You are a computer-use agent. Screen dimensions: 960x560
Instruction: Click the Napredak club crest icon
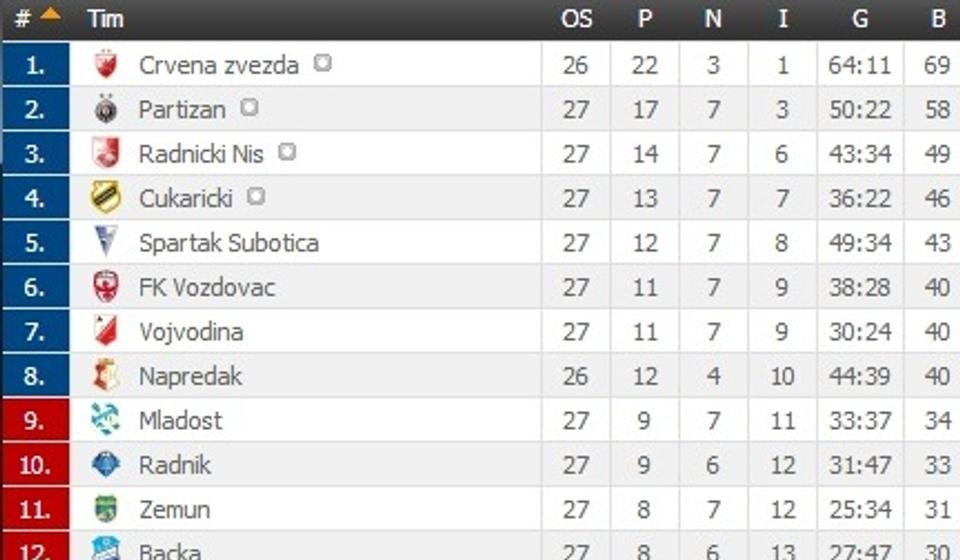[105, 376]
